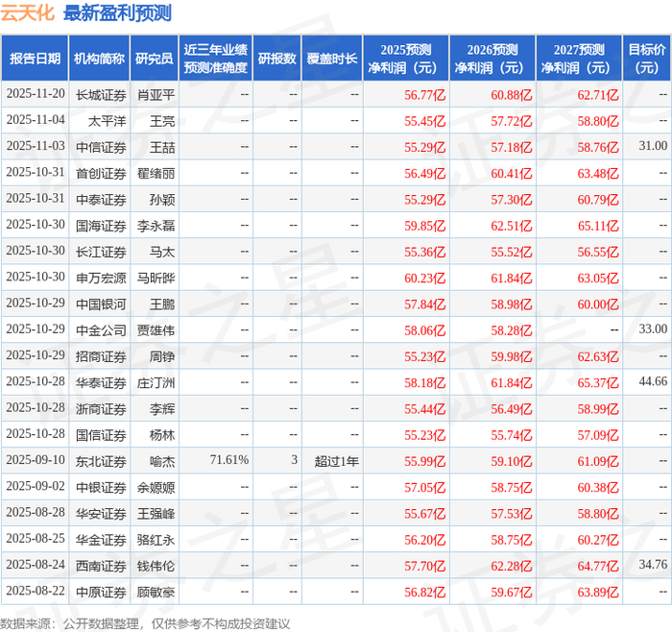The height and width of the screenshot is (632, 672).
Task: Select target price 31.00
Action: coord(653,146)
